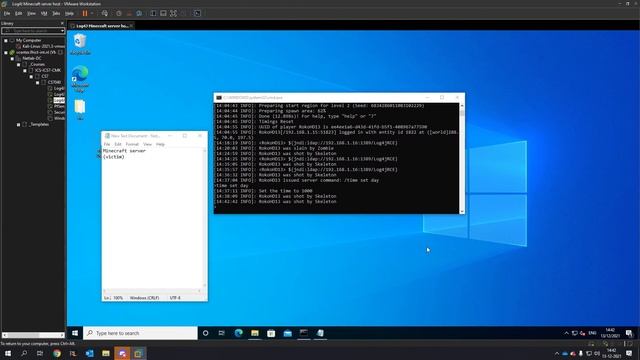Image resolution: width=640 pixels, height=360 pixels.
Task: Open Cortana circle in guest taskbar
Action: pos(205,333)
